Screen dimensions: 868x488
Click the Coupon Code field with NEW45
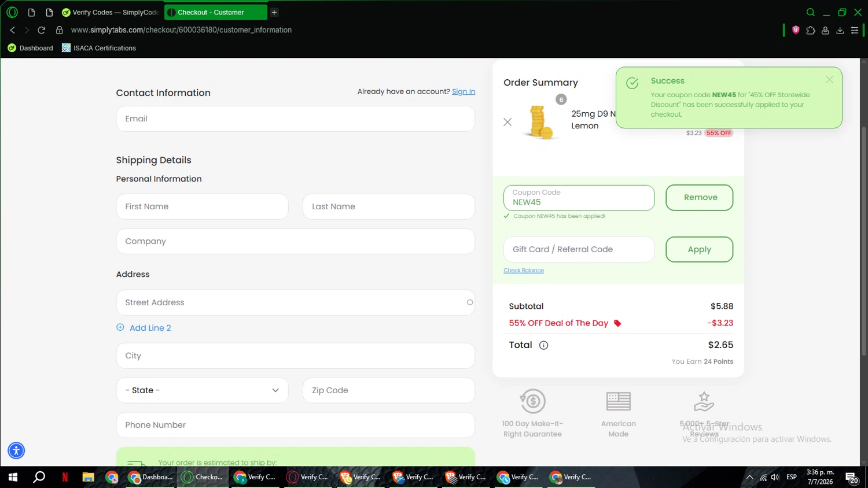coord(579,198)
